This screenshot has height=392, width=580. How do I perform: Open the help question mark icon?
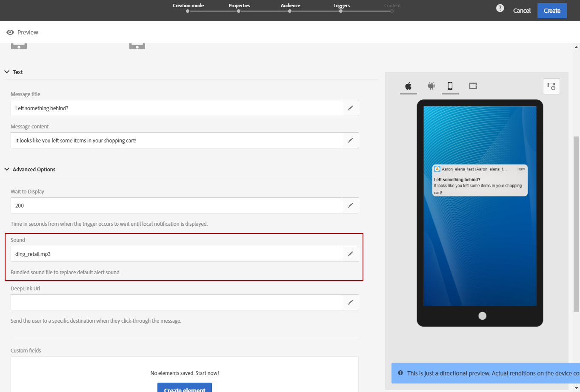pos(500,8)
